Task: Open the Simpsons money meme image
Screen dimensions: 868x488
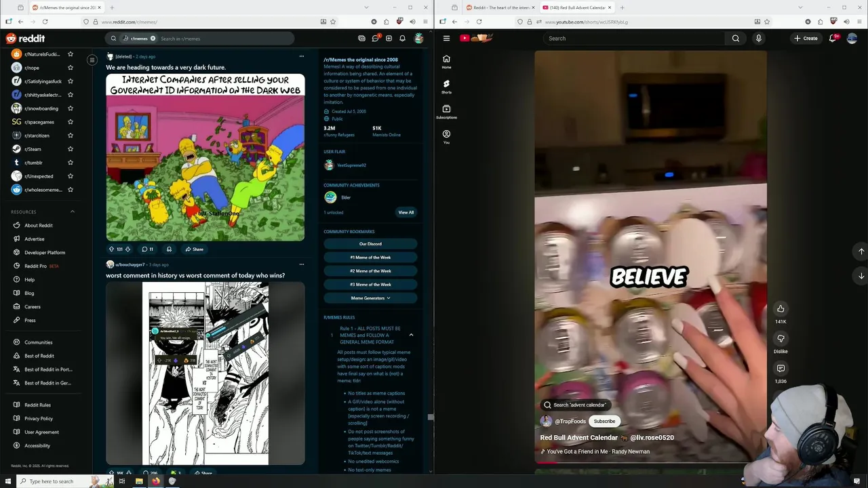Action: tap(205, 158)
